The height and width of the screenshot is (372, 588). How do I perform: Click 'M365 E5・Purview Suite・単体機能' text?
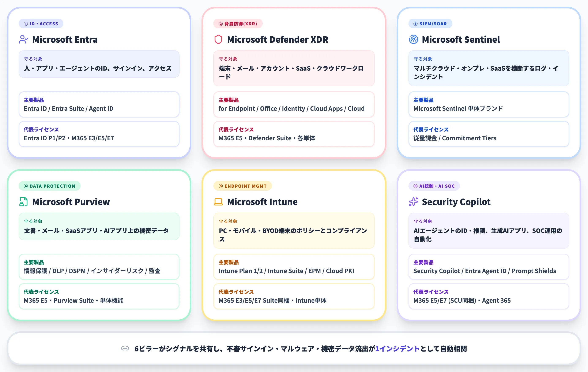73,300
